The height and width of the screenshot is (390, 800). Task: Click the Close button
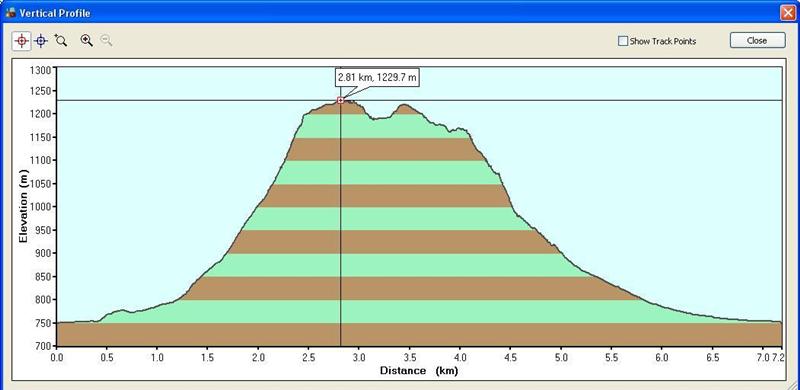(757, 41)
